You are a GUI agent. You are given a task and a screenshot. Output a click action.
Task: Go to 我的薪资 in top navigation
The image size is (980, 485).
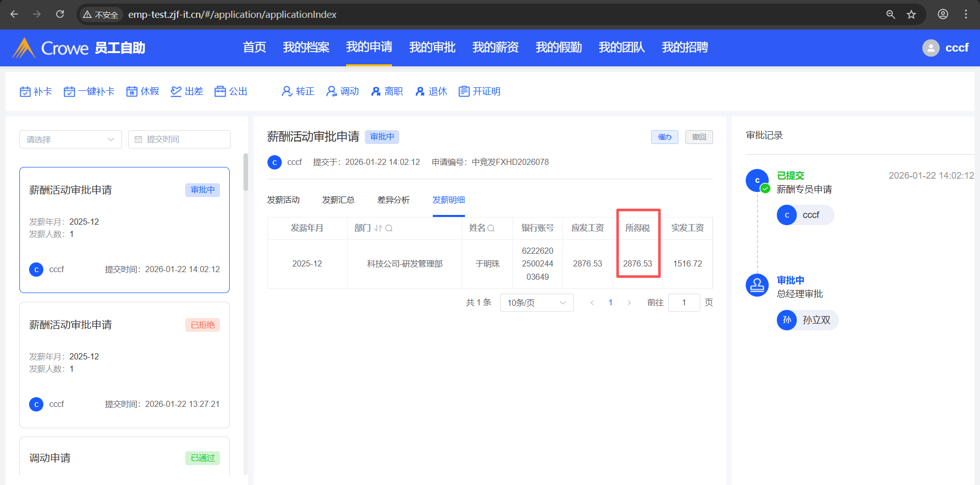point(495,47)
